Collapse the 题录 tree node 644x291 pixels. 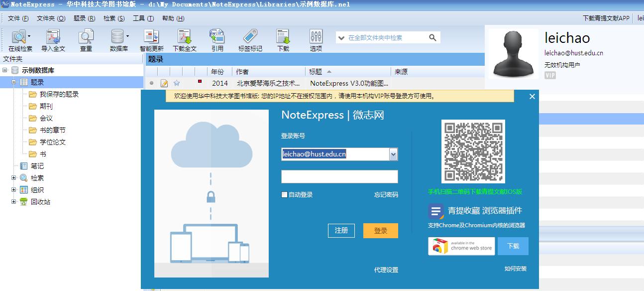click(x=14, y=82)
